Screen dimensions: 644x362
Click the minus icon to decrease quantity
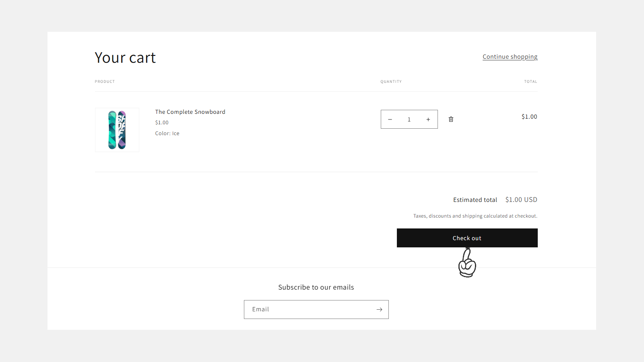[x=390, y=119]
